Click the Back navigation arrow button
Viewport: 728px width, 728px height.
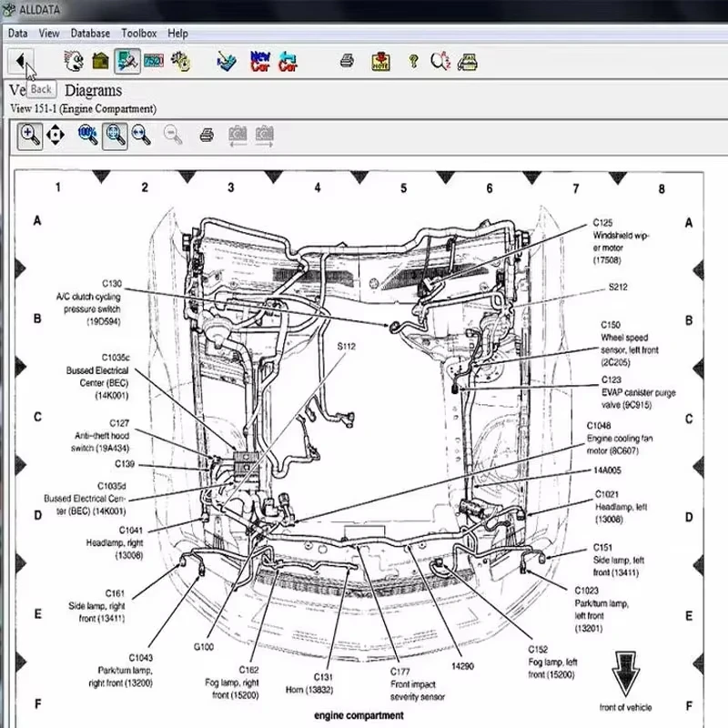coord(21,60)
